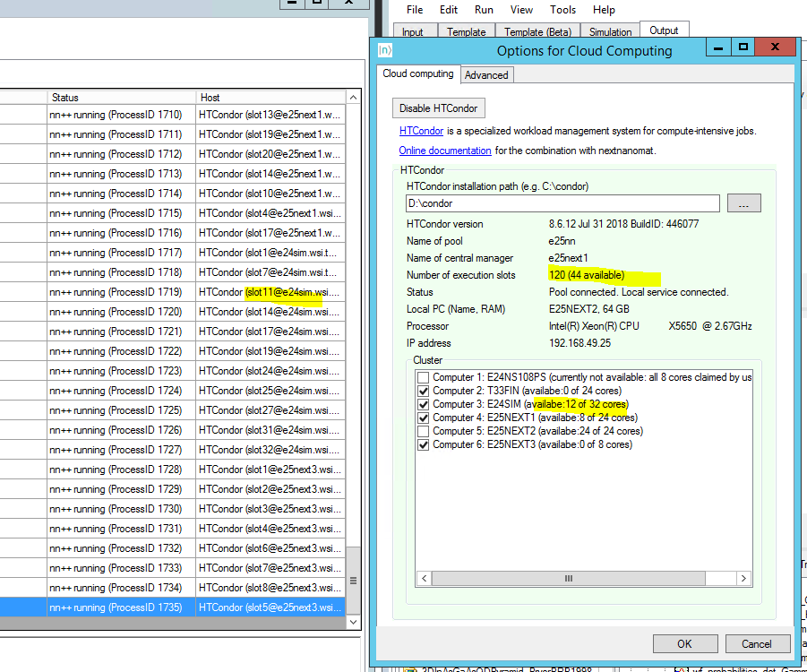Maximize the Options for Cloud Computing dialog
Viewport: 807px width, 672px height.
click(743, 47)
